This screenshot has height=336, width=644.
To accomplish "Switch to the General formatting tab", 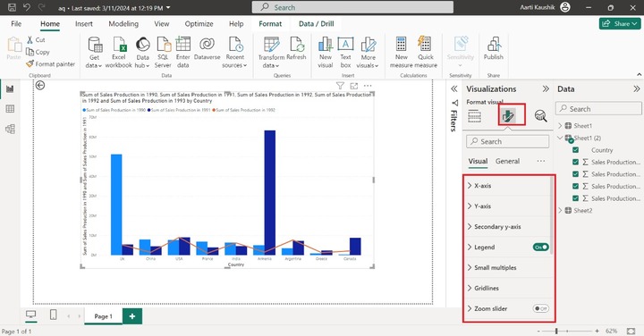I will coord(507,161).
